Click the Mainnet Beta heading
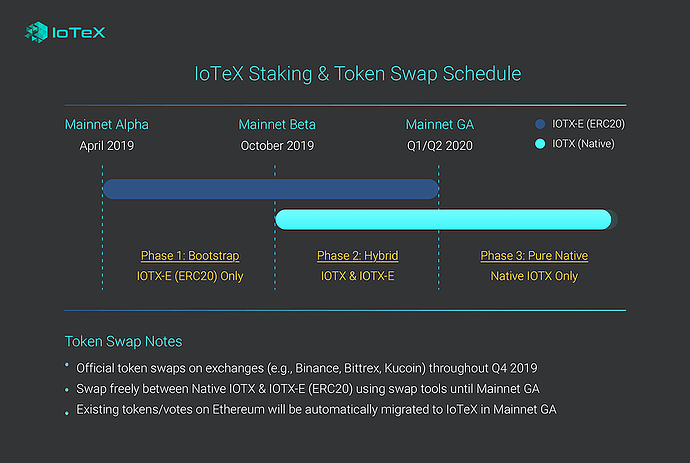 [277, 125]
